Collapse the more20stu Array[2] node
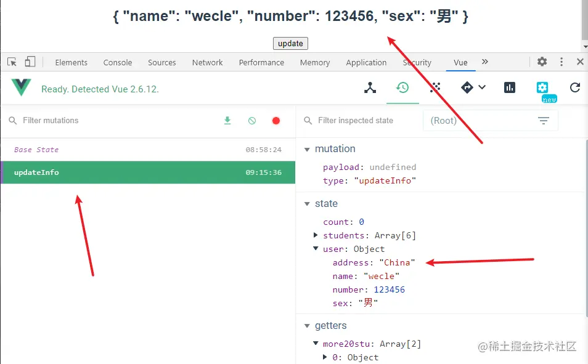Image resolution: width=588 pixels, height=364 pixels. [x=316, y=343]
